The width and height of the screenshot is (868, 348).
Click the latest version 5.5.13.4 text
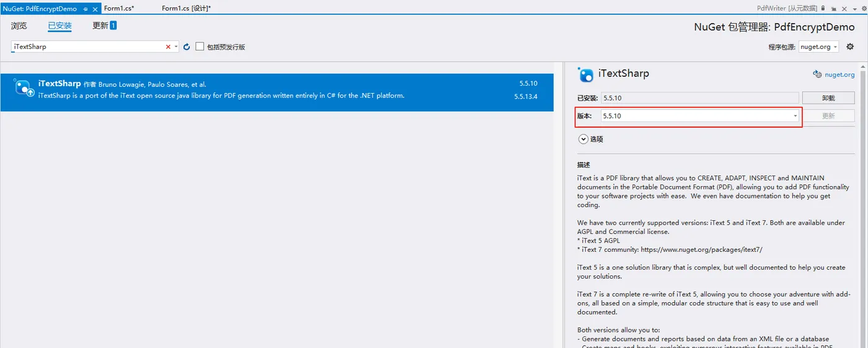(x=526, y=96)
